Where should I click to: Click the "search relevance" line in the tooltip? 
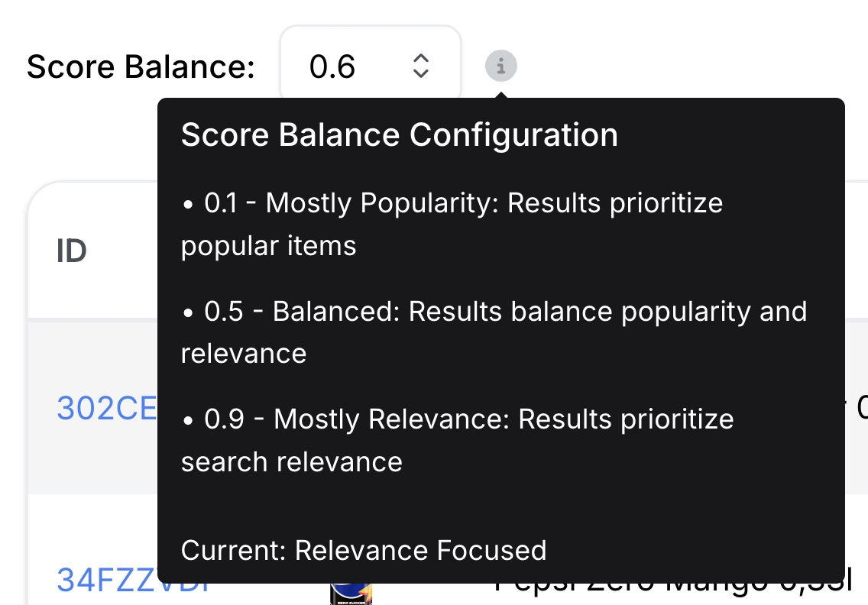(x=292, y=461)
